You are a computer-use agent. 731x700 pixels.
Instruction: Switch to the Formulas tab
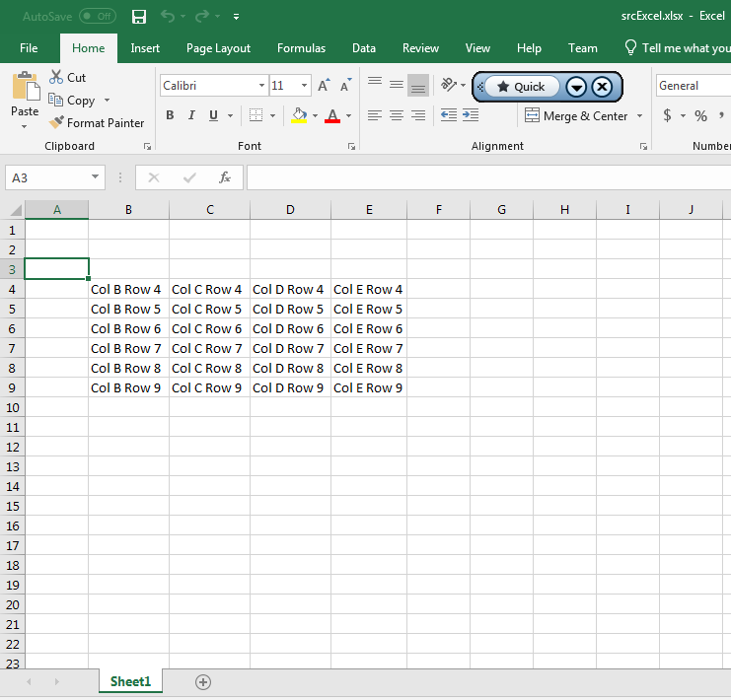[x=301, y=48]
